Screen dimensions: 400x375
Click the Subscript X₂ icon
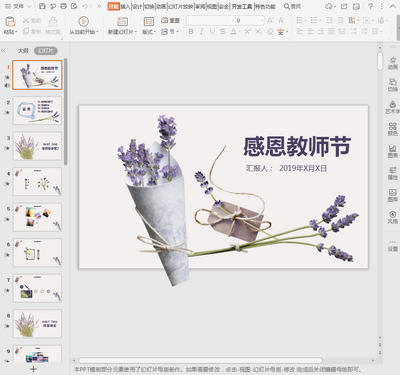259,31
